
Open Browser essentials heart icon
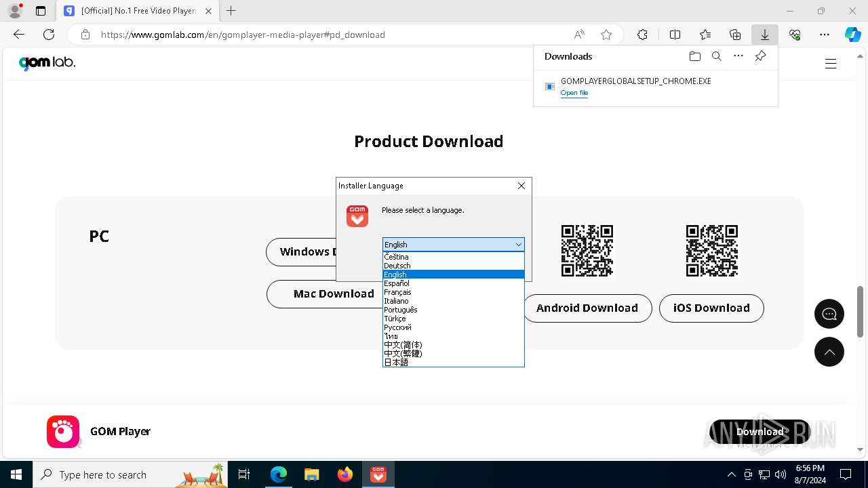[795, 35]
